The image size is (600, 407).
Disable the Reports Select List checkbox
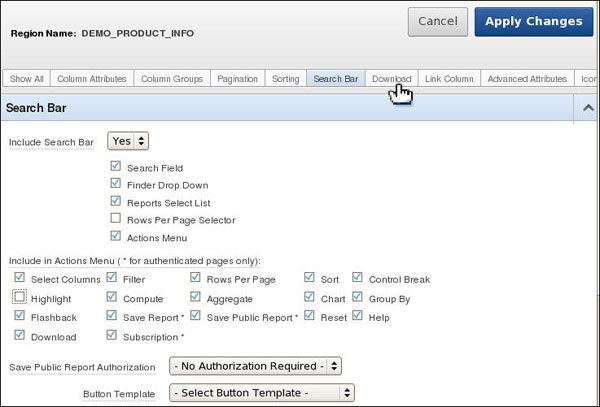116,202
